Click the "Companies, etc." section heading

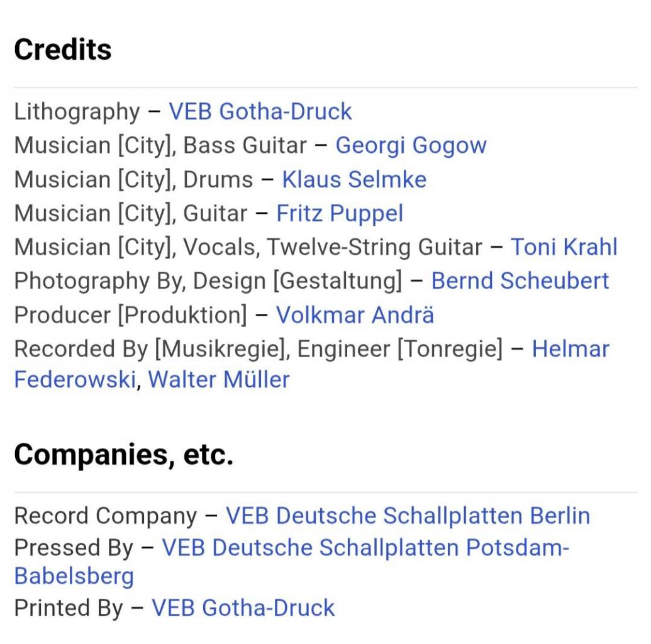click(x=123, y=455)
